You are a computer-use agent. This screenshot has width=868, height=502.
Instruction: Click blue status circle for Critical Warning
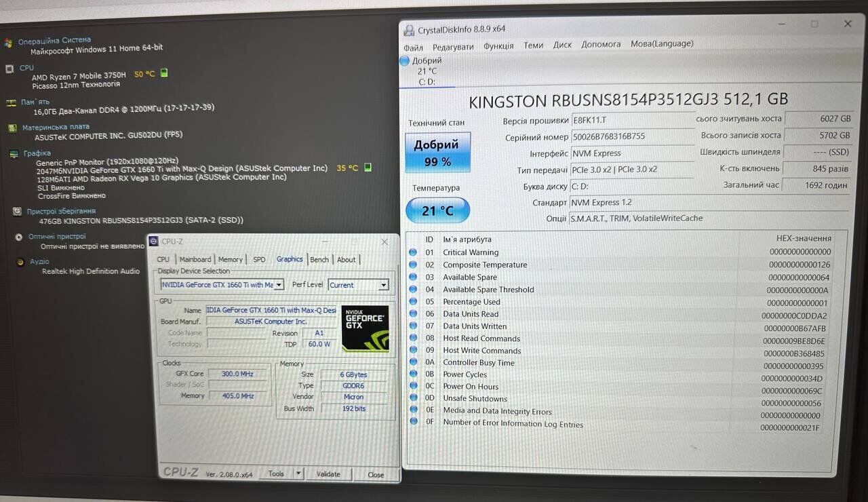(x=414, y=252)
